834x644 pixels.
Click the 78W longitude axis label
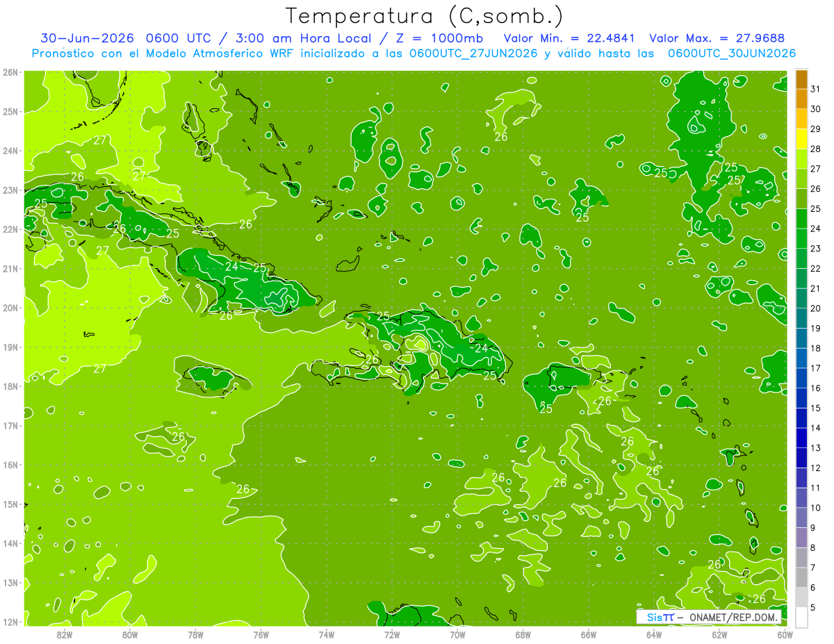click(195, 634)
